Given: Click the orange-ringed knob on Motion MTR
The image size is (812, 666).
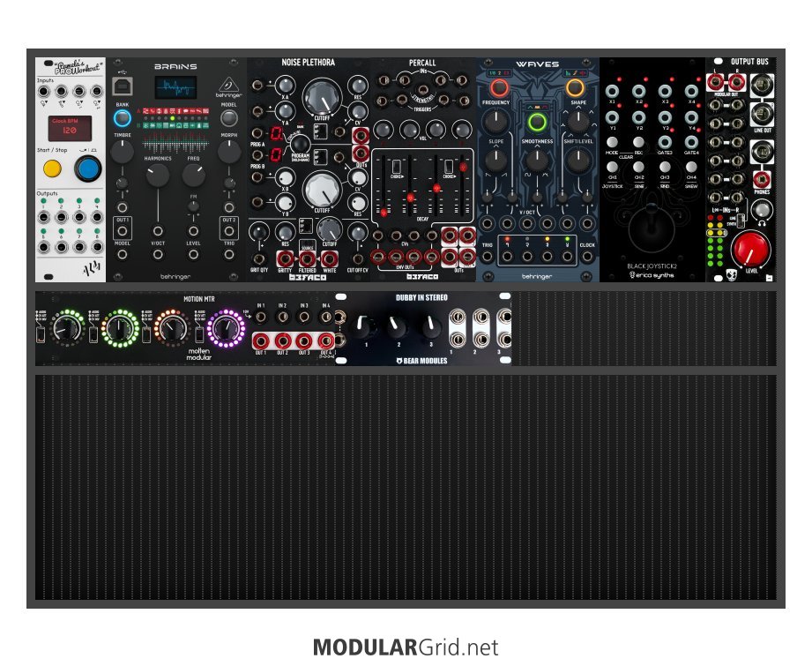Looking at the screenshot, I should 172,329.
